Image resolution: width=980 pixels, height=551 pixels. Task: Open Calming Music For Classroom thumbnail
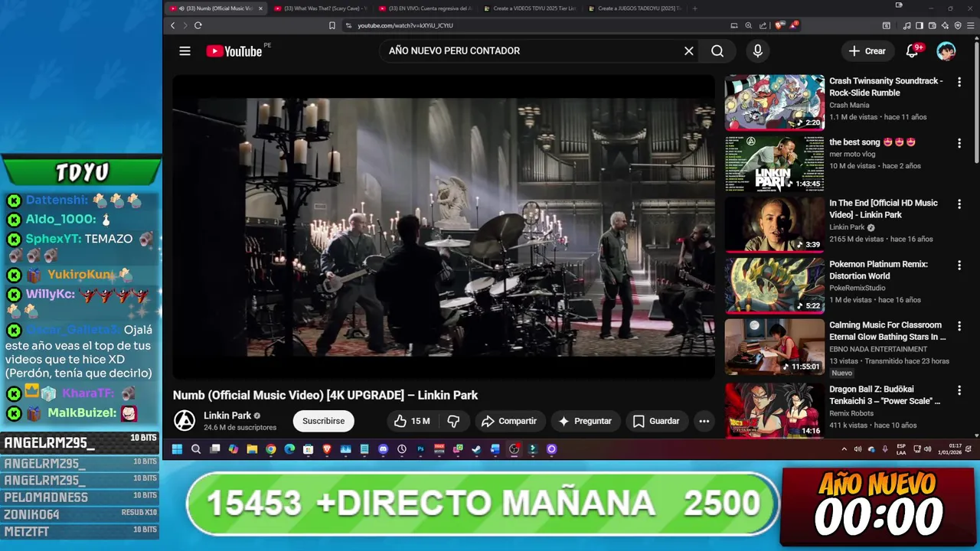pos(775,347)
